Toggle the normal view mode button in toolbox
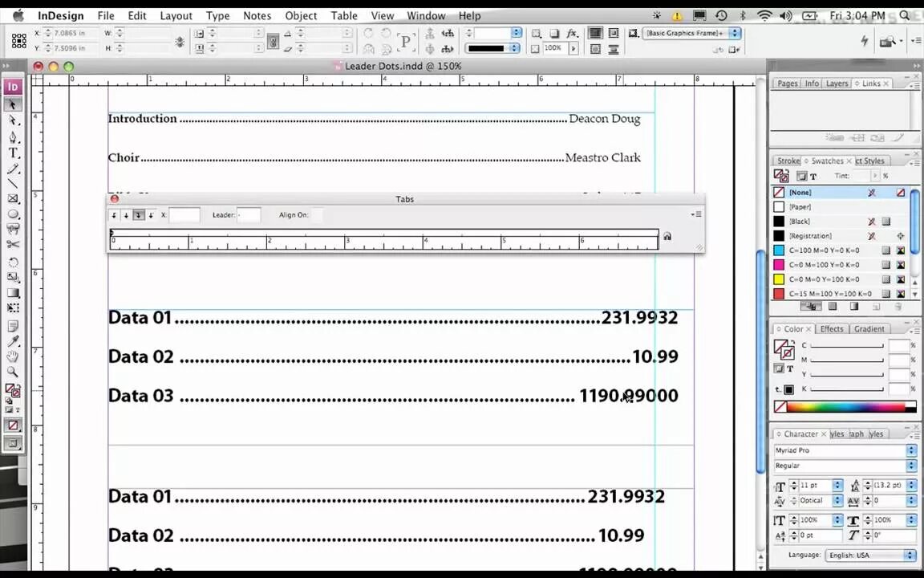This screenshot has width=924, height=578. [12, 443]
